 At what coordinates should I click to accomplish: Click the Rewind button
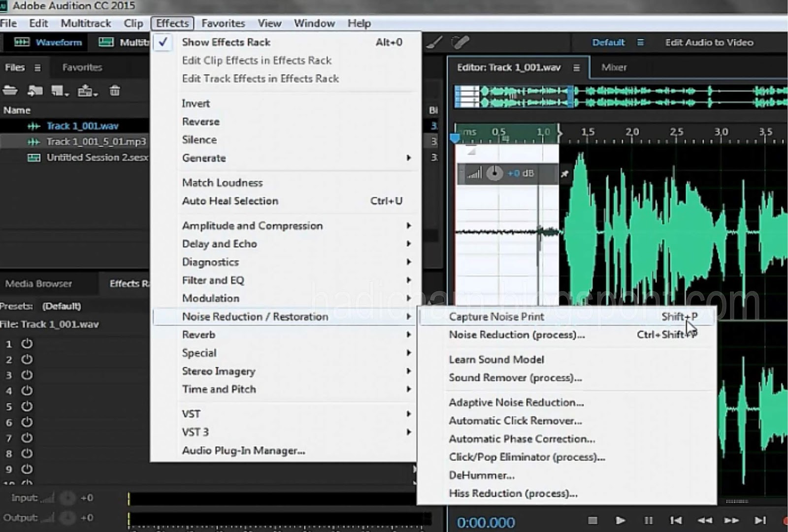[x=704, y=520]
